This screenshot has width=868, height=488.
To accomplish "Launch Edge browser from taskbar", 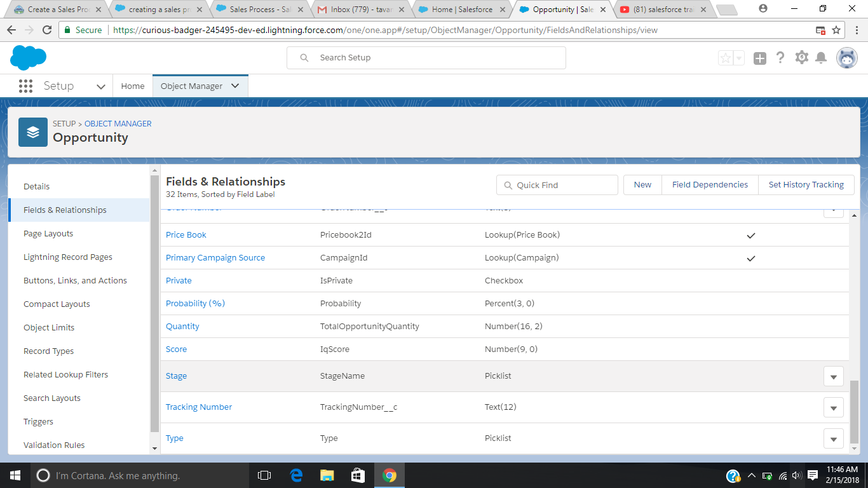I will coord(296,475).
